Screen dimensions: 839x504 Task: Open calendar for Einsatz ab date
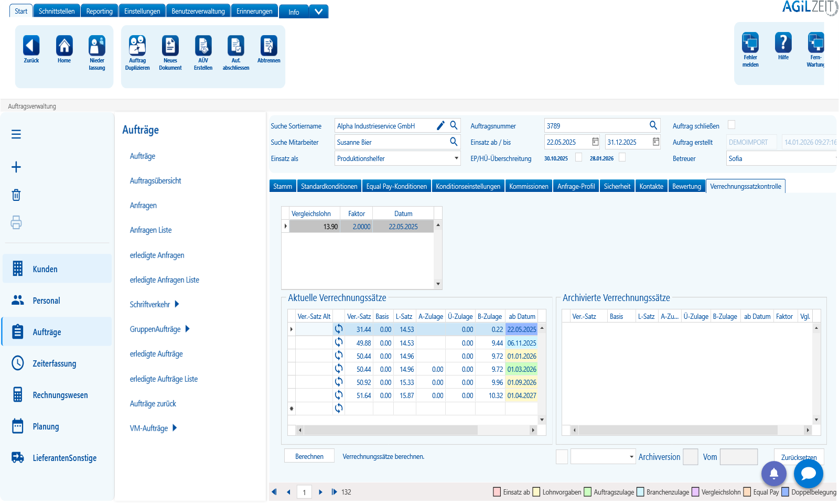click(x=595, y=142)
